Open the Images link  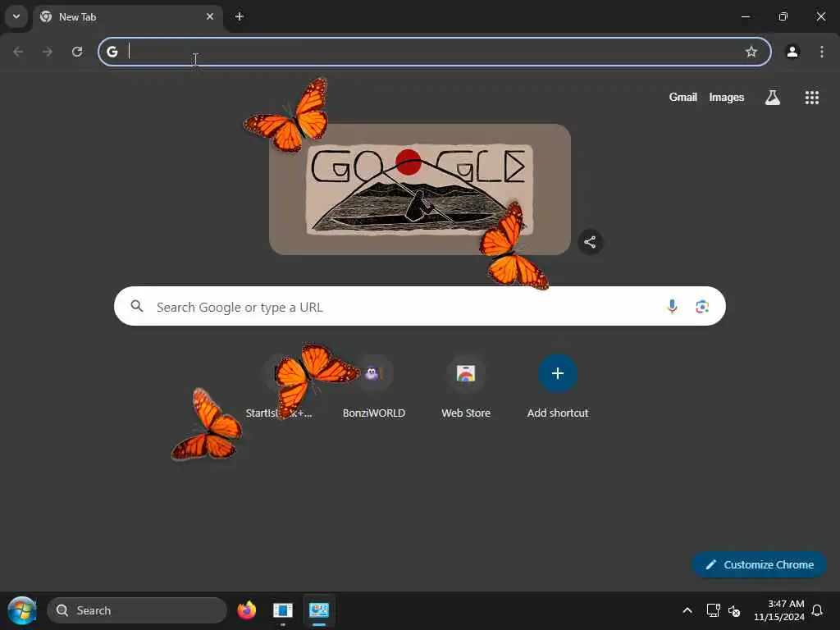tap(727, 97)
